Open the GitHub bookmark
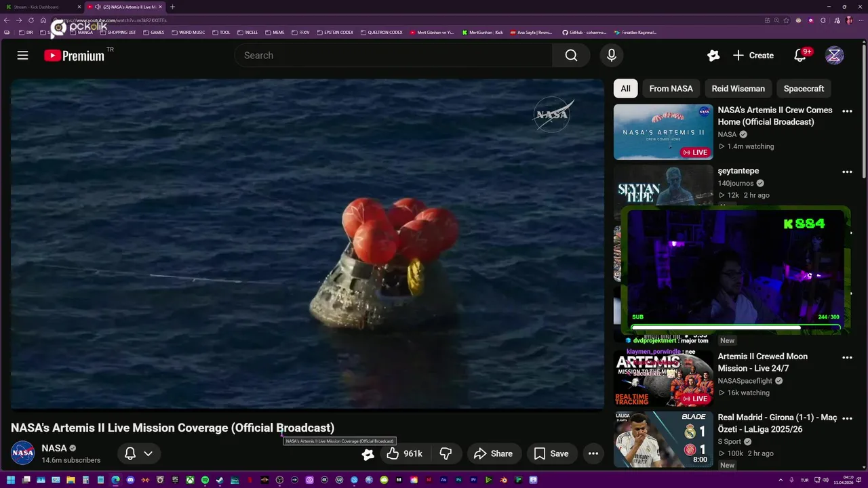The height and width of the screenshot is (488, 868). click(585, 32)
